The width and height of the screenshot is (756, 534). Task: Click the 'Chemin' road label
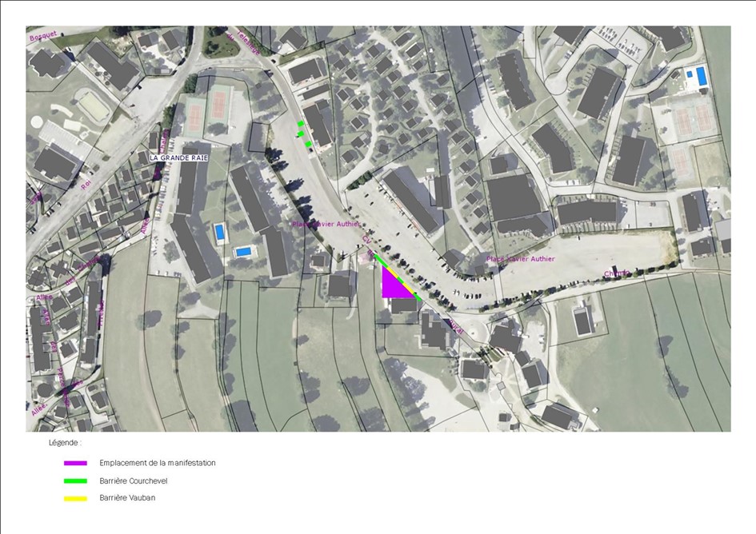tap(617, 273)
